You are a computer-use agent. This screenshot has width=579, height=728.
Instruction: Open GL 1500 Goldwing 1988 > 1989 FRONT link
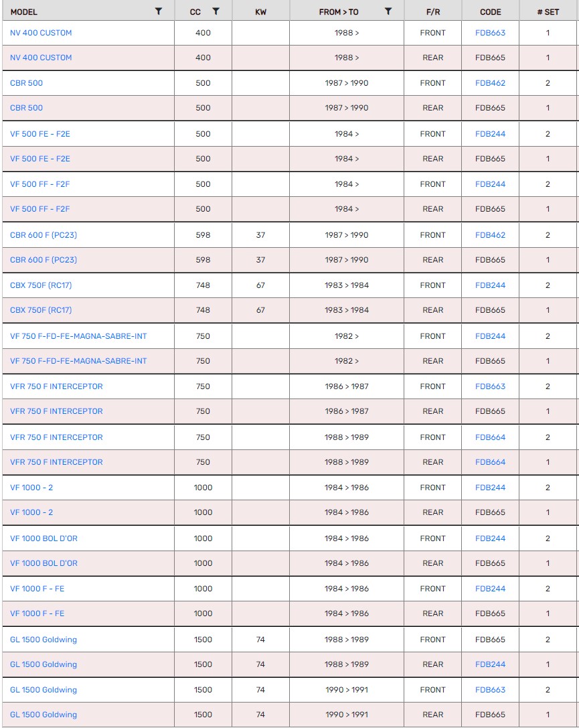pyautogui.click(x=44, y=640)
